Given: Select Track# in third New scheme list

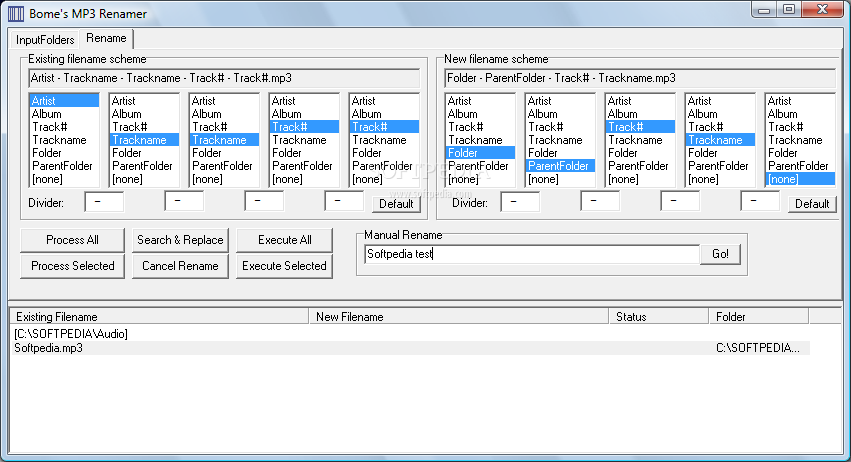Looking at the screenshot, I should pos(640,127).
